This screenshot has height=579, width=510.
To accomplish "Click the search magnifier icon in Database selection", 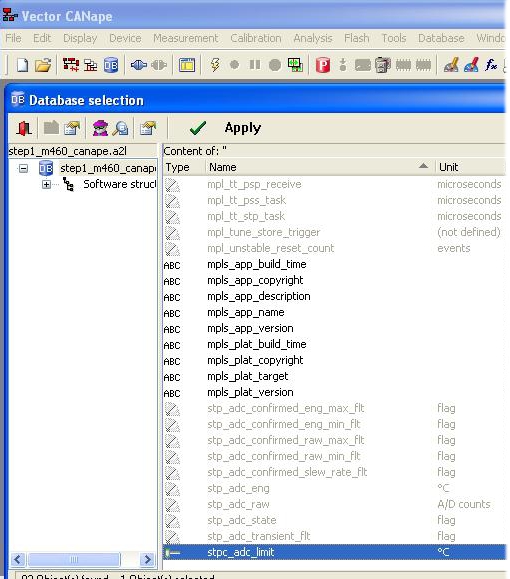I will pyautogui.click(x=120, y=128).
